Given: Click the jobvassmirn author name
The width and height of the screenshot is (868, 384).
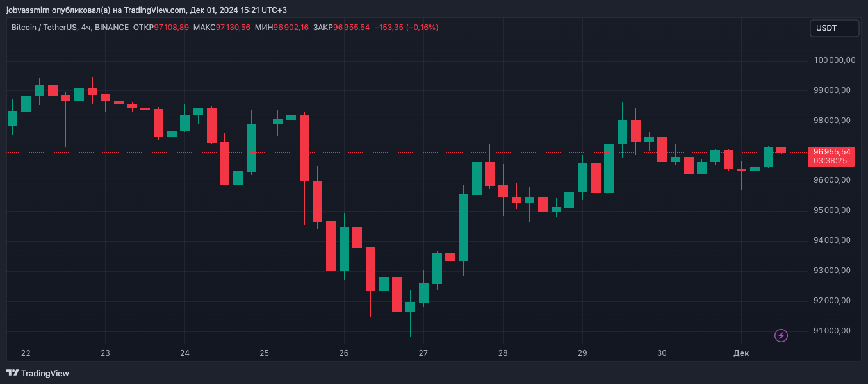Looking at the screenshot, I should click(x=26, y=10).
